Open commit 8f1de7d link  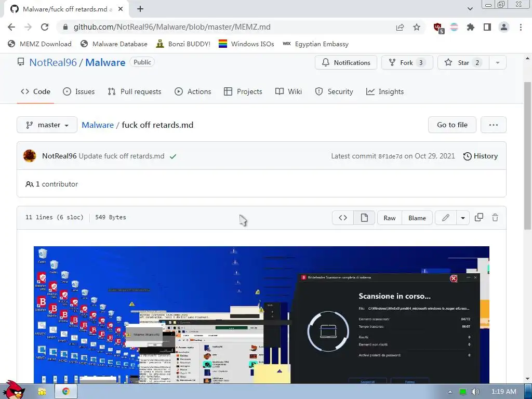390,156
